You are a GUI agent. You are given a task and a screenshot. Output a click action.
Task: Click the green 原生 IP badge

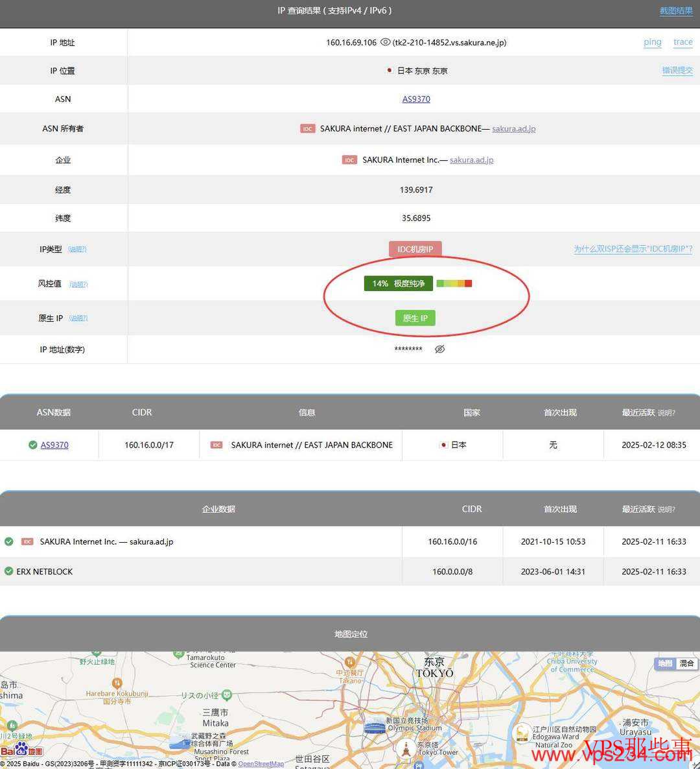click(x=415, y=318)
